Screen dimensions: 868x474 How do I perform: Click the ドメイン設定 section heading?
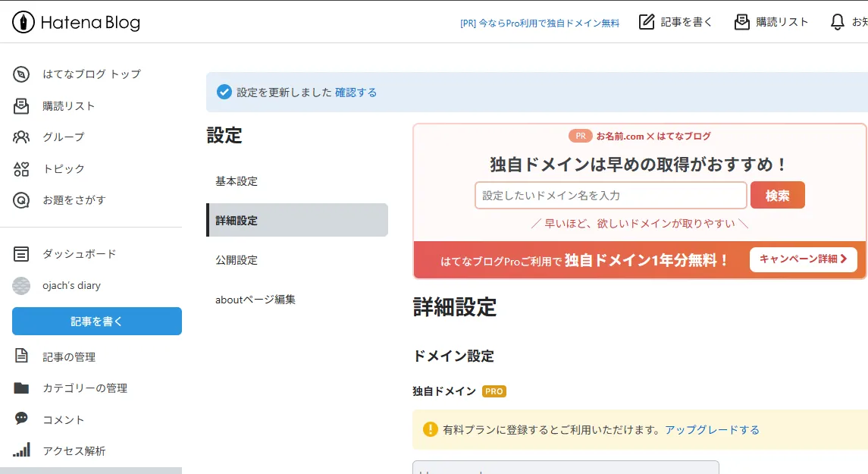click(x=453, y=356)
